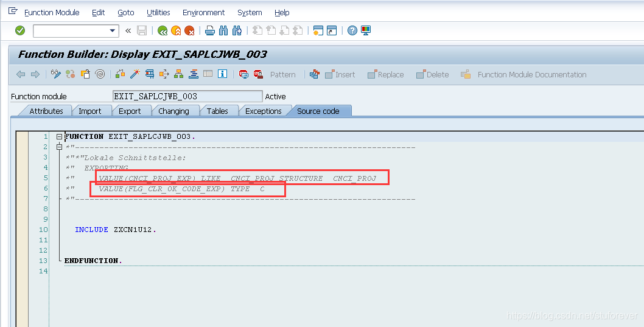
Task: Click the Create New Session icon
Action: (318, 30)
